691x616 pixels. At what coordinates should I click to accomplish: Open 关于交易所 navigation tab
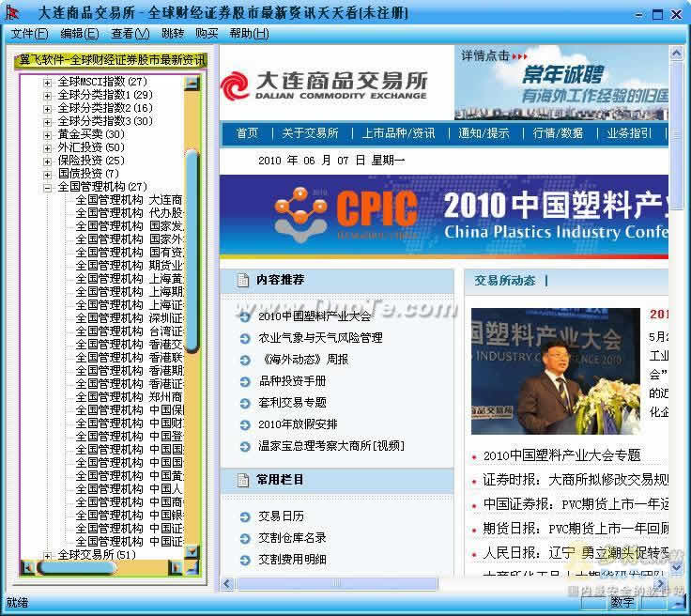[310, 133]
